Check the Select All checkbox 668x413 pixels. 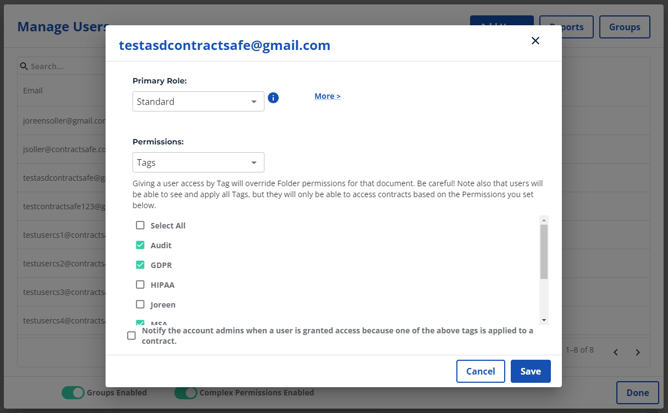tap(140, 225)
